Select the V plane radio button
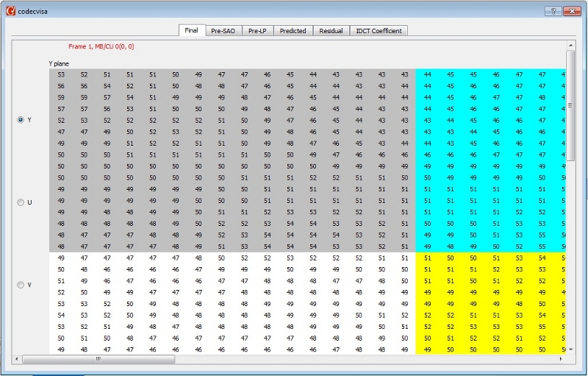This screenshot has height=376, width=588. click(x=21, y=285)
